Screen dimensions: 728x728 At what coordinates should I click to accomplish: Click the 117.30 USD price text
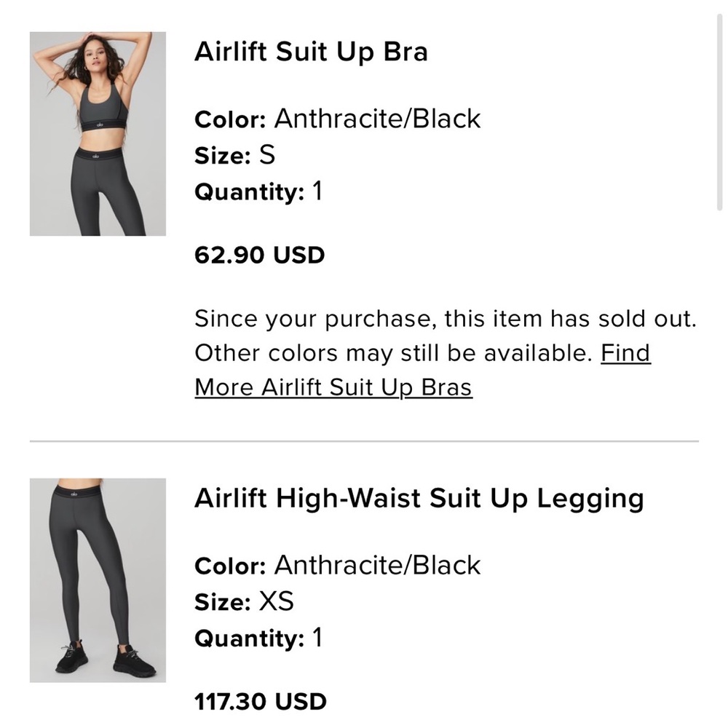coord(261,701)
